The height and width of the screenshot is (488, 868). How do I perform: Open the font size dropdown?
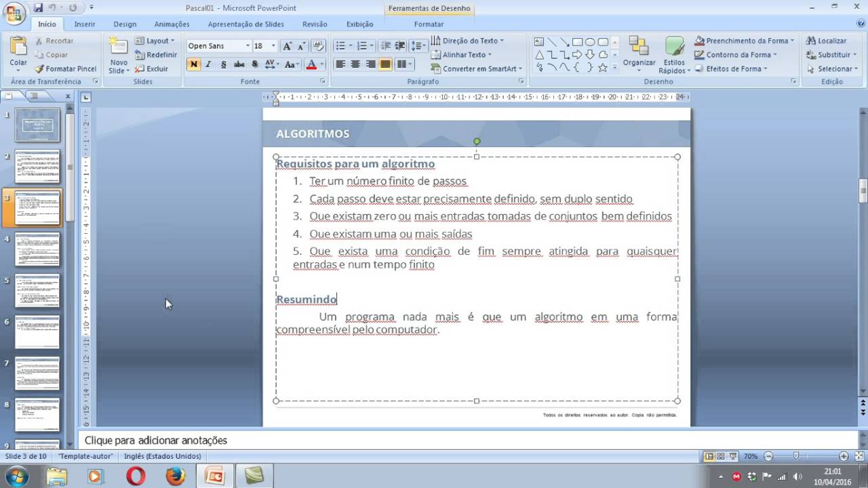pyautogui.click(x=273, y=46)
